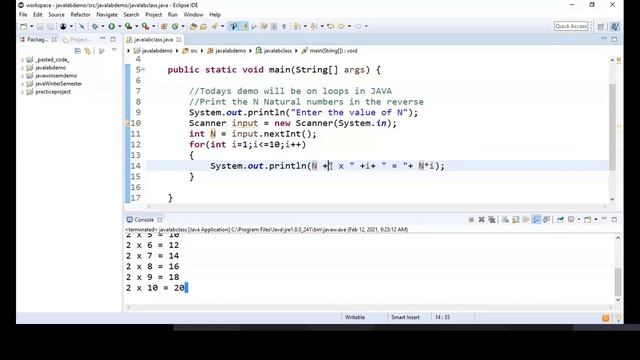Expand the javawinsemdemo project node
Viewport: 640px width, 360px height.
pyautogui.click(x=22, y=76)
